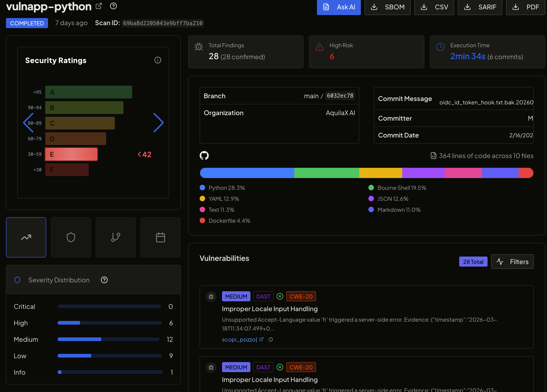The image size is (547, 392).
Task: Click the GitHub icon above the language bar
Action: click(204, 156)
